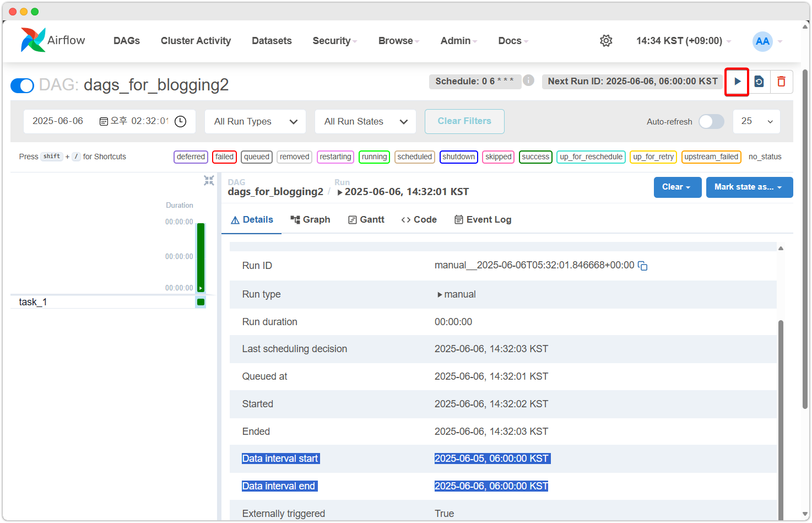Click the shutdown state legend tag
Viewport: 812px width, 523px height.
tap(458, 157)
